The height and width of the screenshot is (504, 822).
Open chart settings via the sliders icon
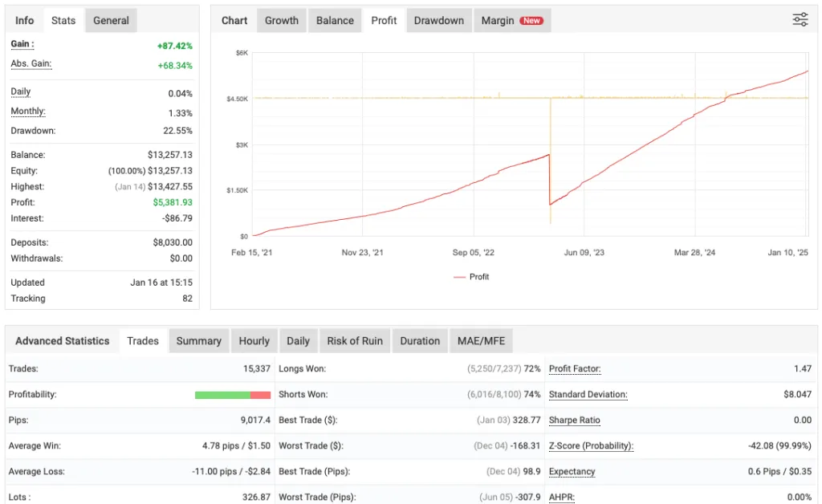pyautogui.click(x=800, y=19)
